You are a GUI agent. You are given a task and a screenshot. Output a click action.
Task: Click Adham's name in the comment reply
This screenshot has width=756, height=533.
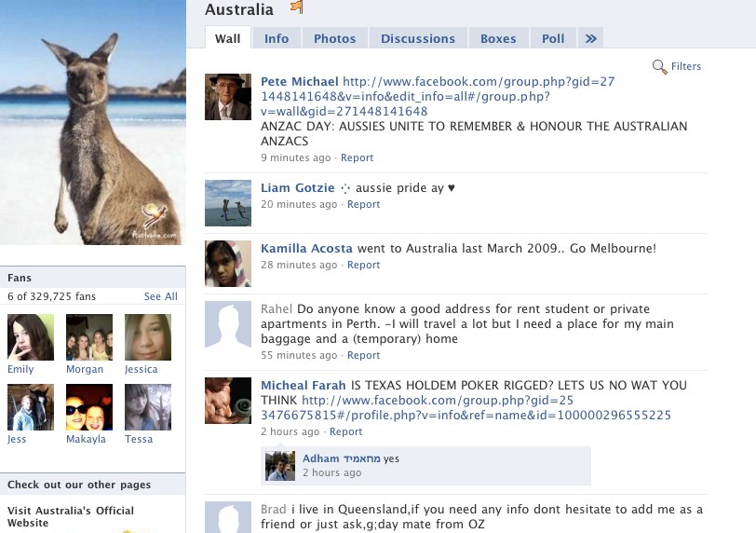tap(320, 458)
